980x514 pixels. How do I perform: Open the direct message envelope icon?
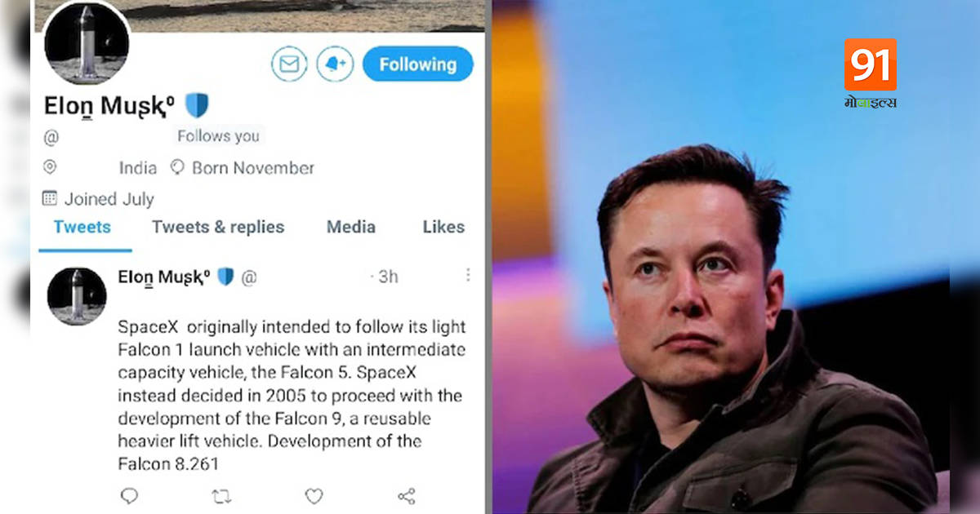[x=287, y=64]
